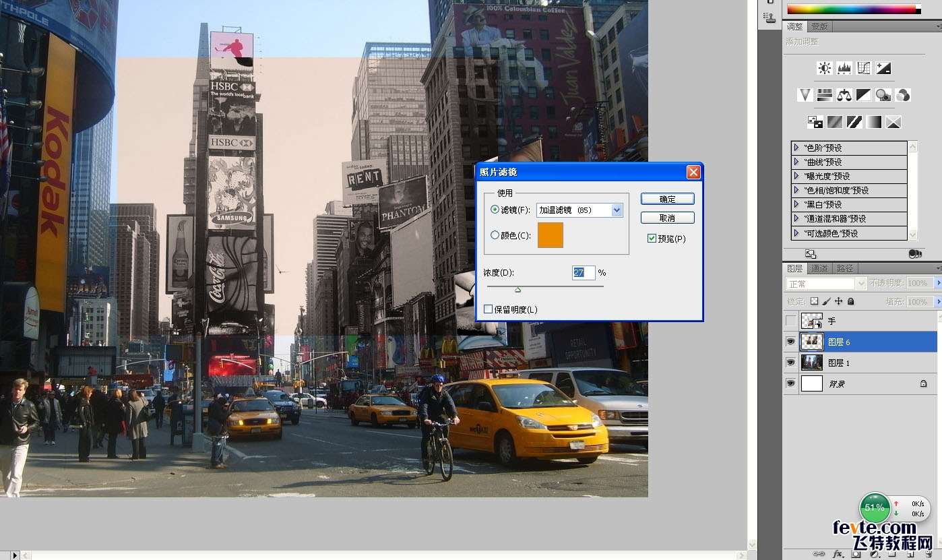Add a Brightness/Contrast adjustment
Image resolution: width=942 pixels, height=560 pixels.
pyautogui.click(x=825, y=68)
